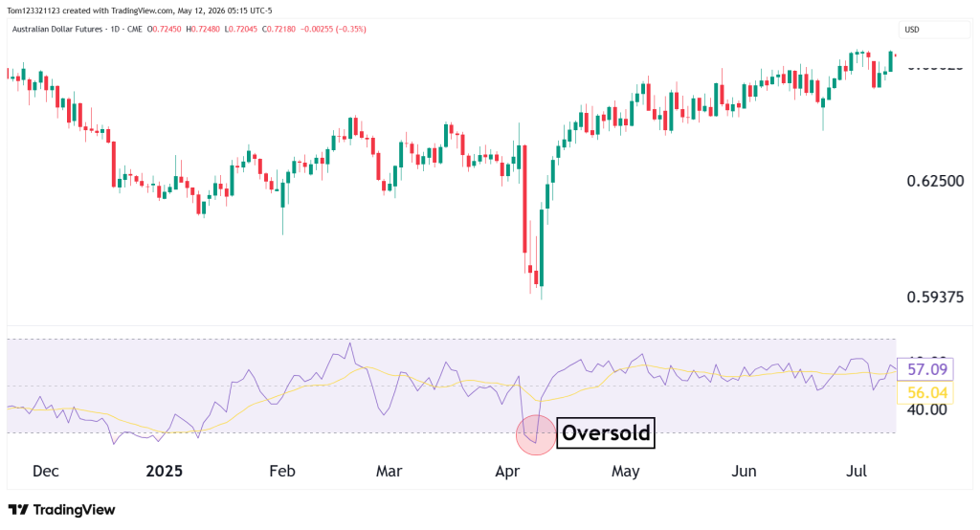Viewport: 980px width, 530px height.
Task: Click the Jun label on time axis
Action: point(744,472)
